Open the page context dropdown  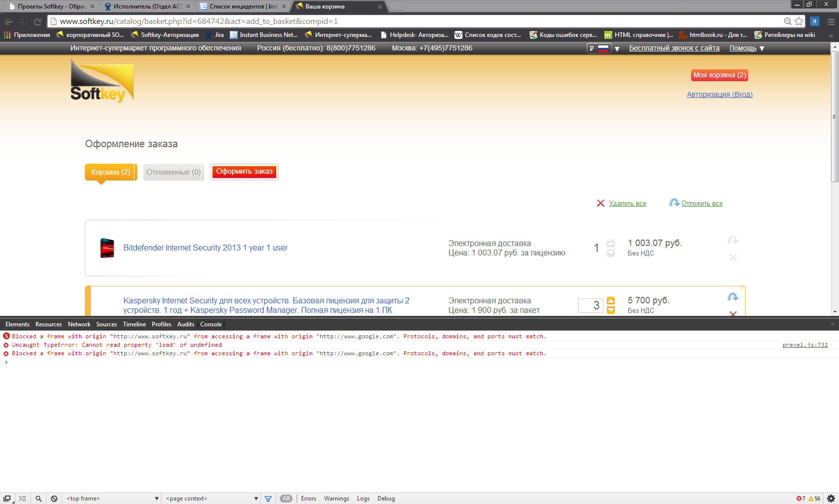tap(212, 499)
